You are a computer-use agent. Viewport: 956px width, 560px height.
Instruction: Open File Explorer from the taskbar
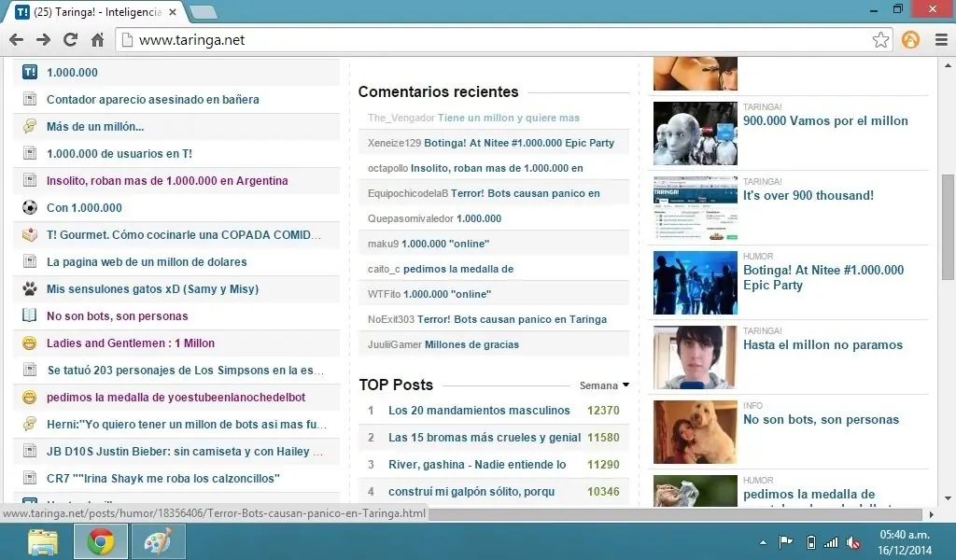point(43,541)
